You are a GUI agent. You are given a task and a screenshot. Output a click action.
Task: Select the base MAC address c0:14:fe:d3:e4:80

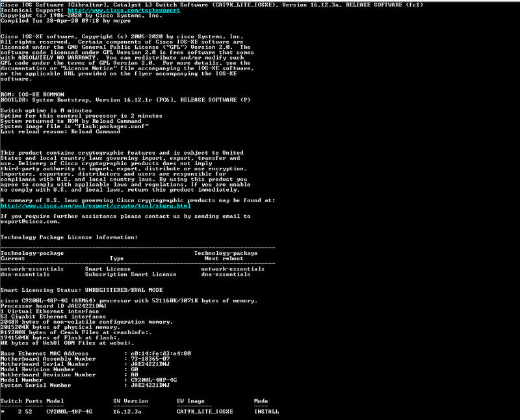tap(161, 354)
